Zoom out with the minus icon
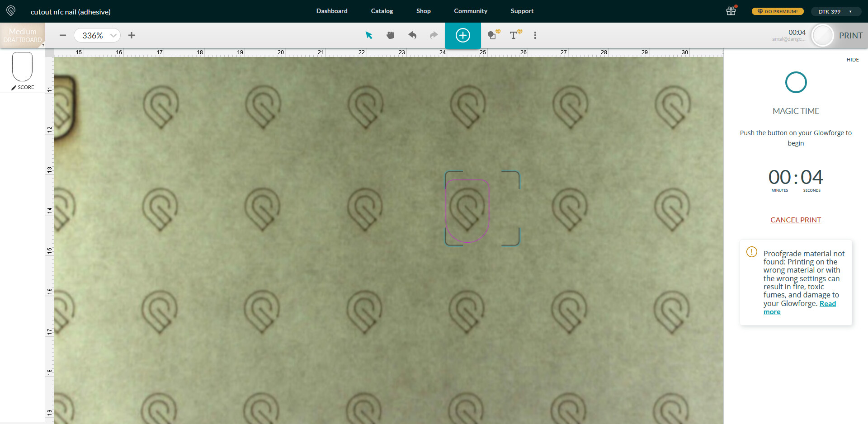Screen dimensions: 868x424 click(63, 35)
